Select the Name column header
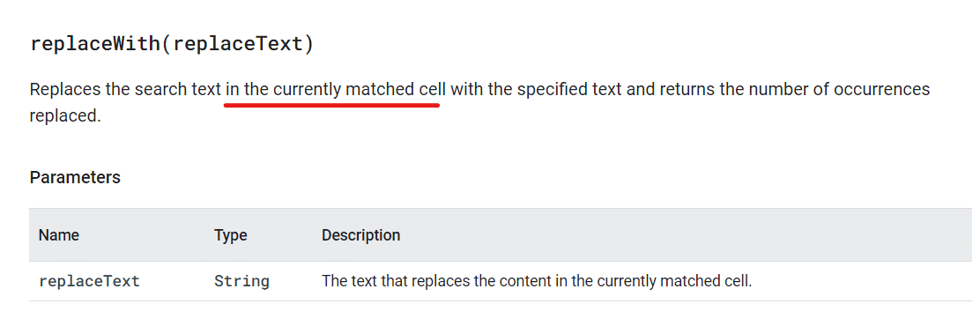980x326 pixels. [59, 235]
